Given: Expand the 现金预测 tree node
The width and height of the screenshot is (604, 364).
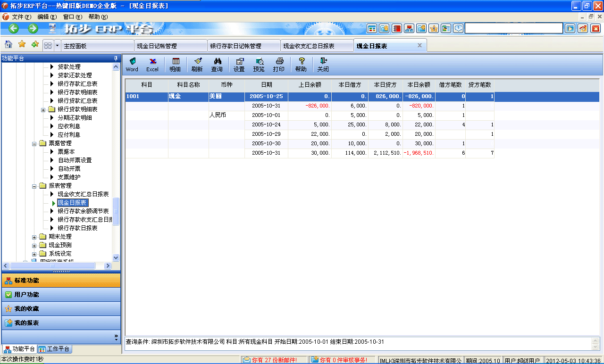Looking at the screenshot, I should (x=34, y=245).
